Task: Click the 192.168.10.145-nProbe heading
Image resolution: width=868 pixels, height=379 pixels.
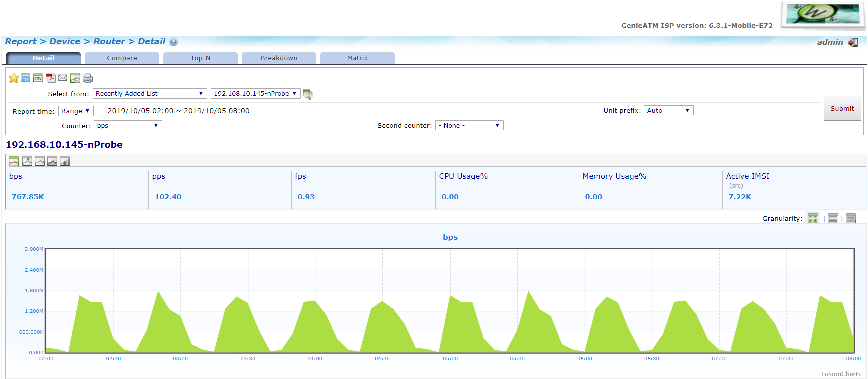Action: [x=64, y=145]
